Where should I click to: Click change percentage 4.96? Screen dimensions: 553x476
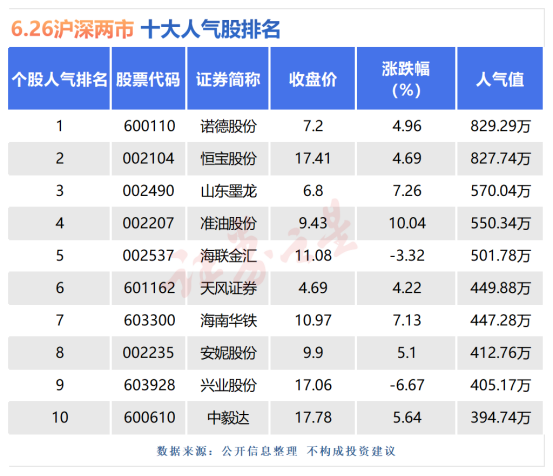407,126
